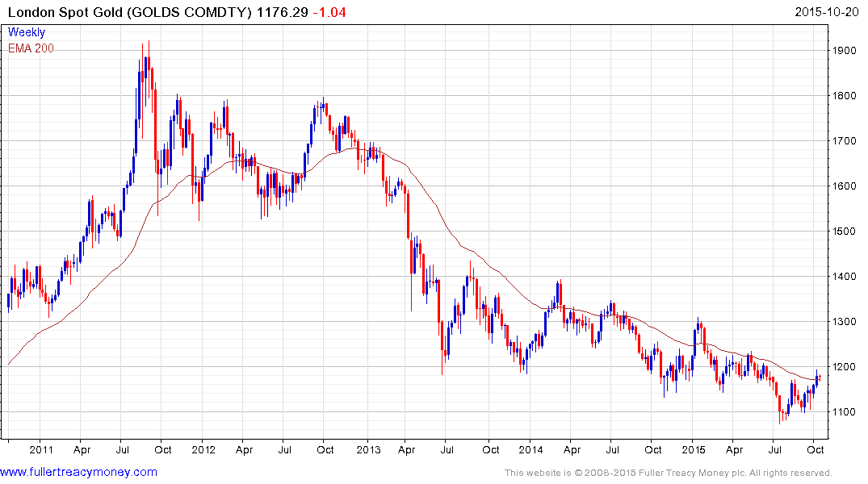Click the 2011 year label on time axis
The height and width of the screenshot is (484, 868).
click(41, 449)
